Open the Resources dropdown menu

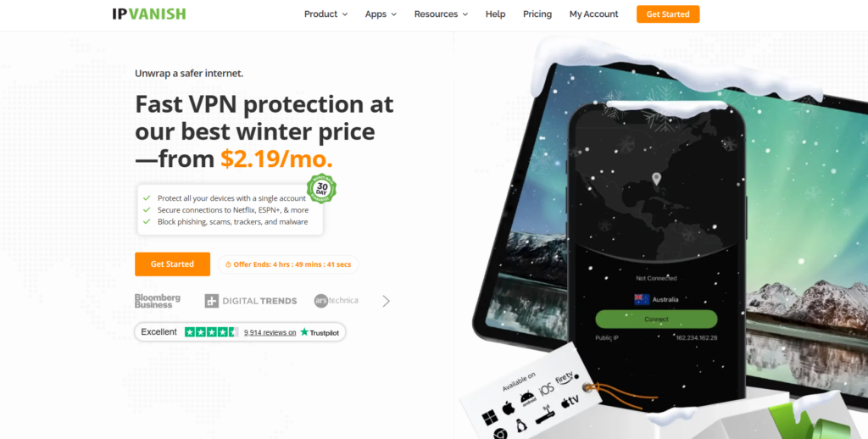441,14
